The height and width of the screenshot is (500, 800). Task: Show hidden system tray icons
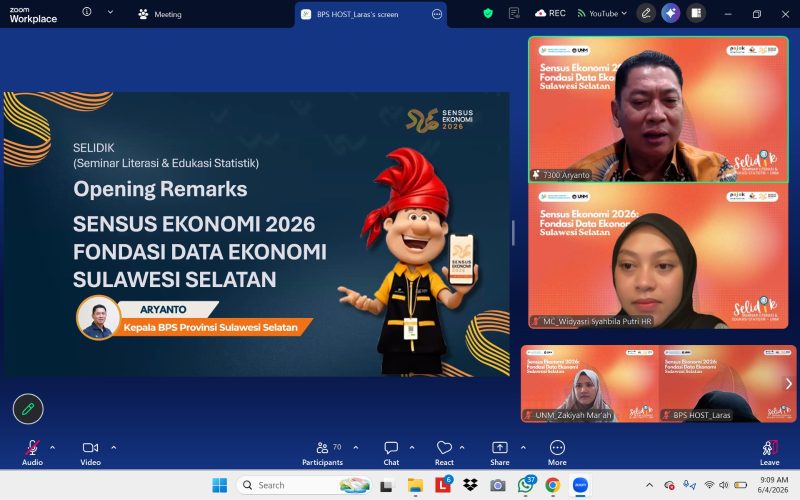coord(649,485)
